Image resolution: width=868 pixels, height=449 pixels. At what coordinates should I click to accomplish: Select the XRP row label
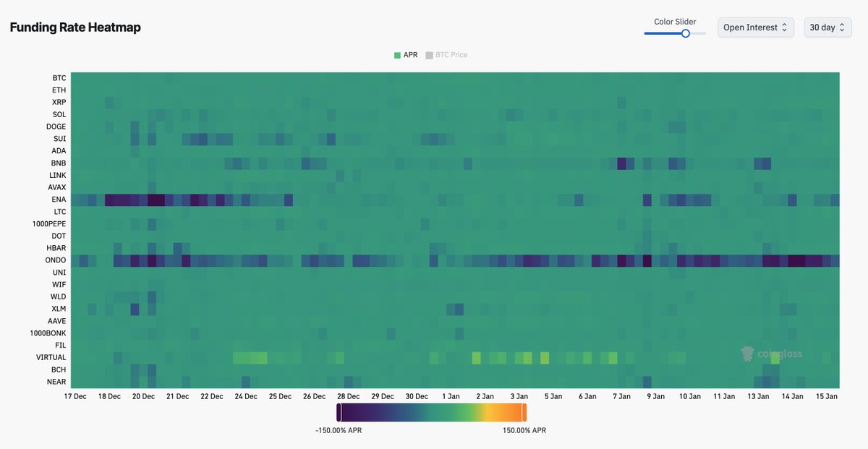tap(59, 103)
